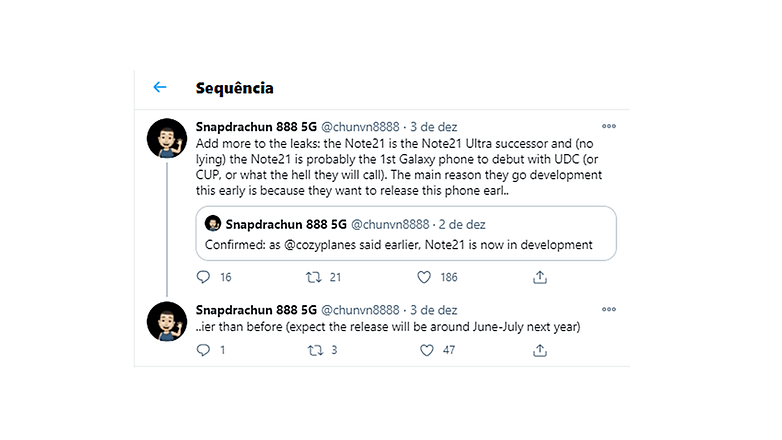This screenshot has width=782, height=440.
Task: Like the first tweet with 186 likes
Action: (x=424, y=277)
